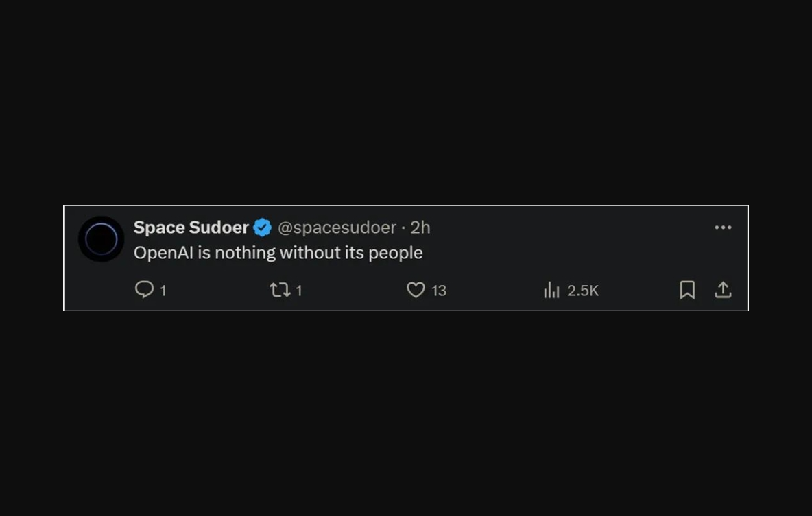Open view analytics bar chart icon
812x516 pixels.
(x=551, y=291)
